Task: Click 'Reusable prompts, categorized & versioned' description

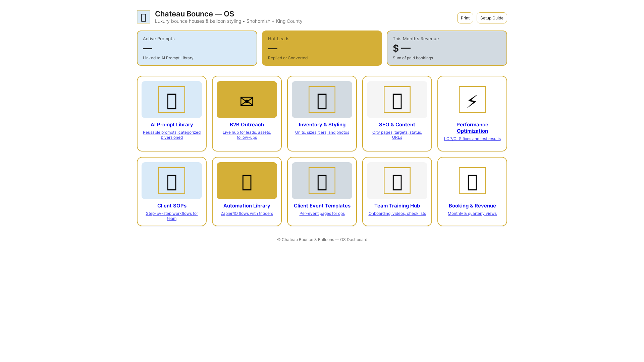Action: (x=172, y=135)
